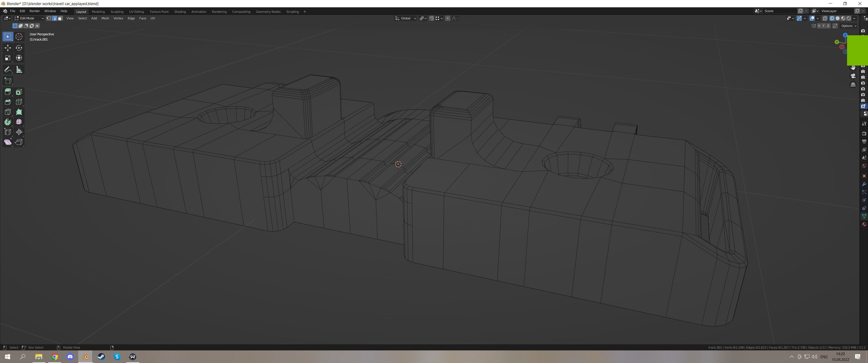Select the Rotate tool
The height and width of the screenshot is (363, 868).
coord(19,48)
